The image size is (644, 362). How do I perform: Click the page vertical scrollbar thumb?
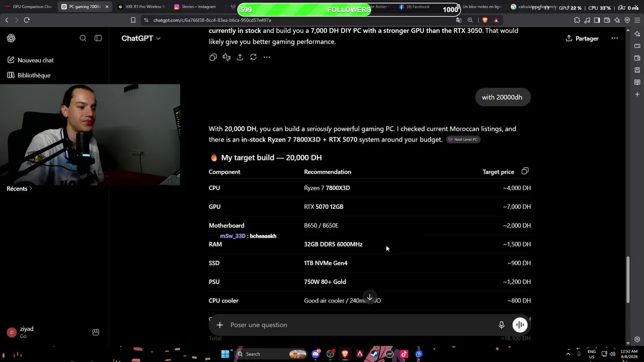point(628,280)
